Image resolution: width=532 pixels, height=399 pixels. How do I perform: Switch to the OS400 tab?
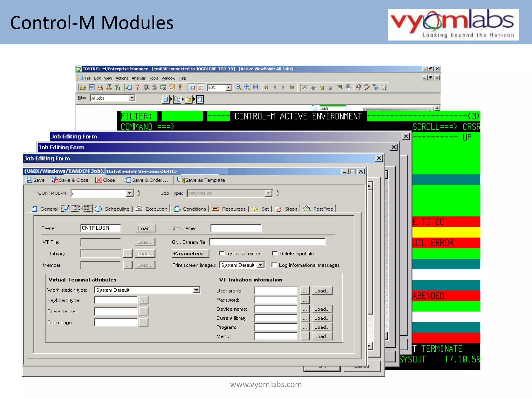[x=77, y=208]
